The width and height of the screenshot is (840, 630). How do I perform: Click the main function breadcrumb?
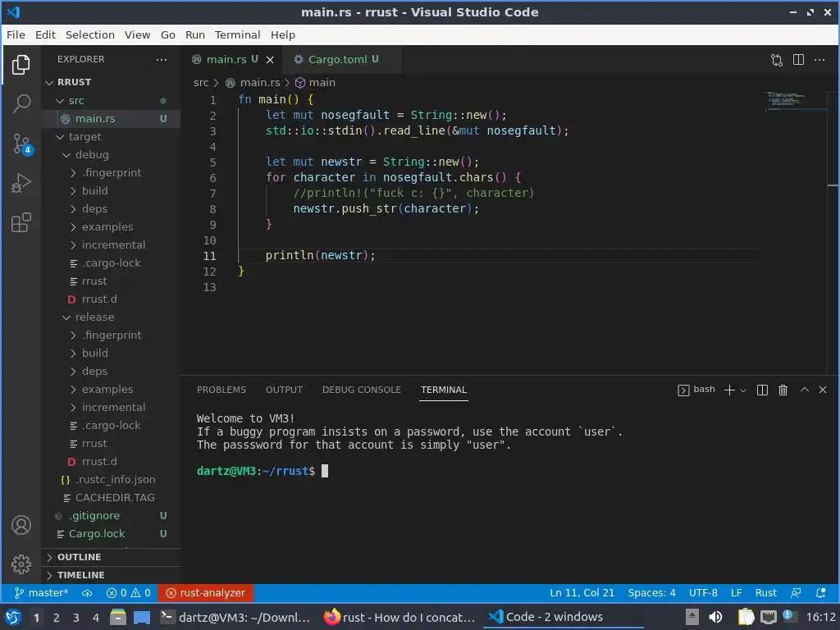coord(316,83)
